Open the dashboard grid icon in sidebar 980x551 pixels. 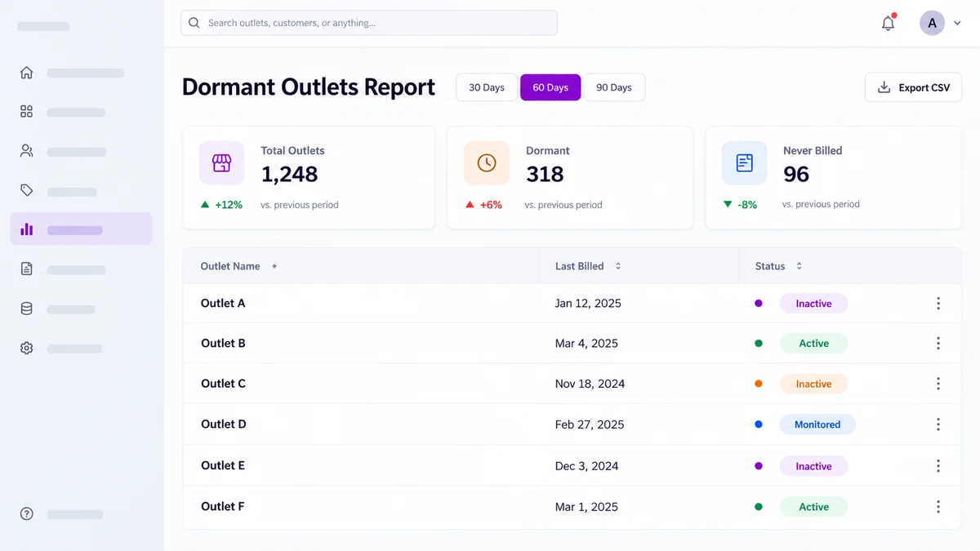[x=27, y=112]
